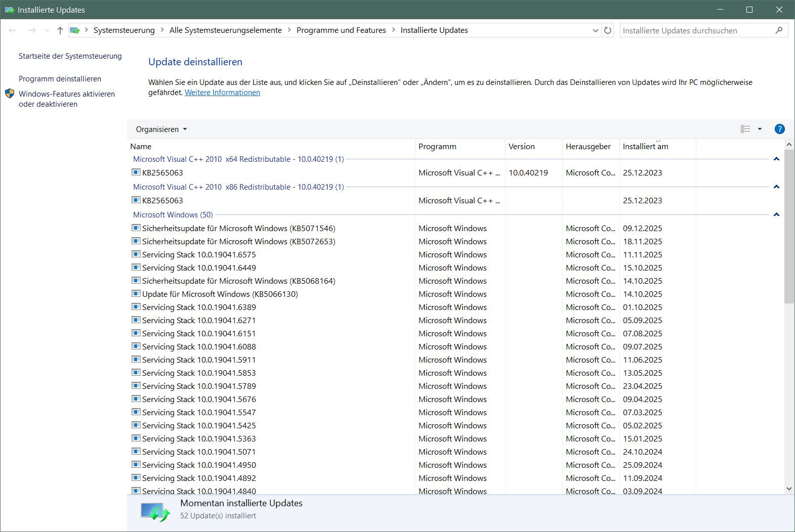Click the icon of Servicing Stack 10.0.19041.6449
Image resolution: width=795 pixels, height=532 pixels.
[x=136, y=268]
